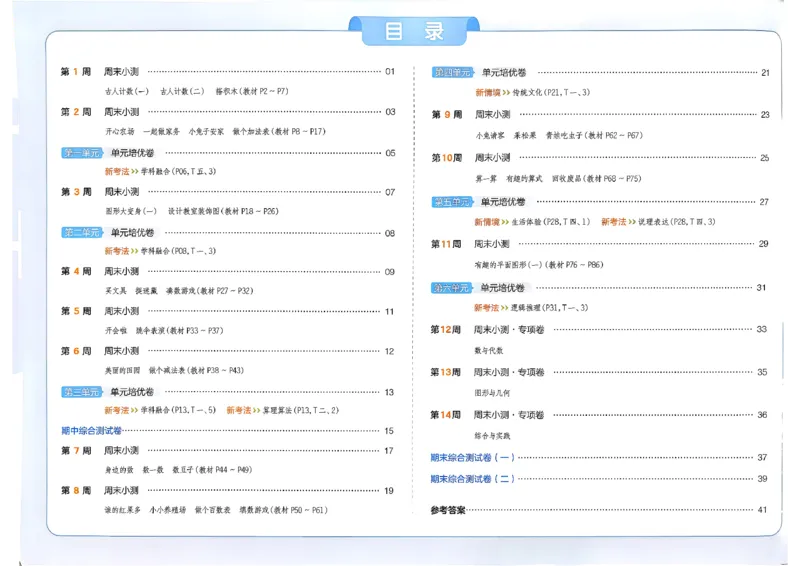Click the subtopic 综合与实践
This screenshot has height=566, width=800.
click(492, 436)
